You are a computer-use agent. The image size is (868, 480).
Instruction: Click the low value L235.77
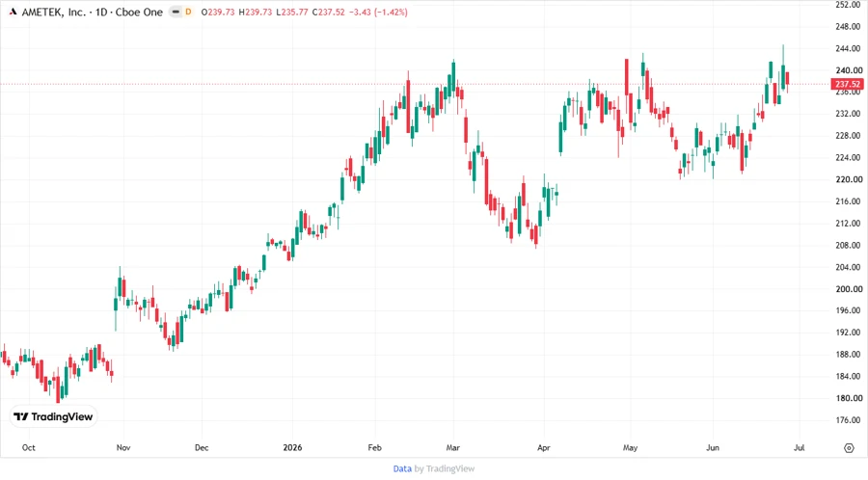click(x=291, y=12)
